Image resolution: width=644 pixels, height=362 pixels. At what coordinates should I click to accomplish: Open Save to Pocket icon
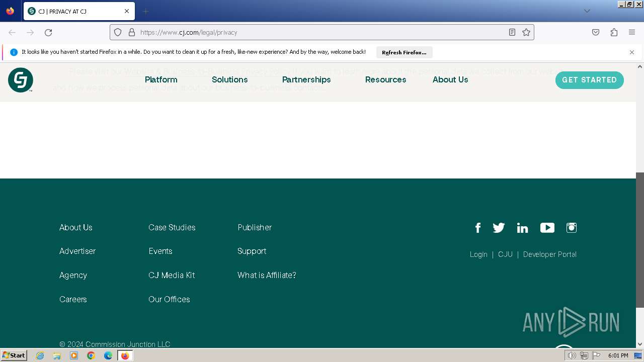[x=596, y=32]
